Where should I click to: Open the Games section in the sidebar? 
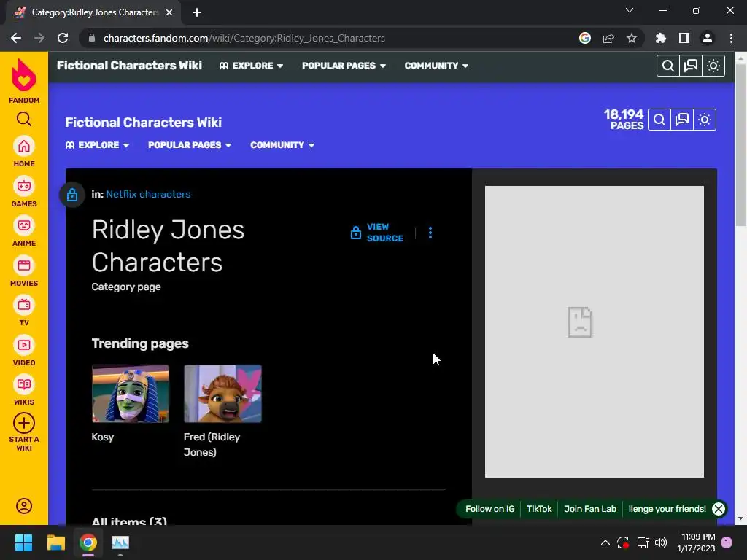pos(24,192)
